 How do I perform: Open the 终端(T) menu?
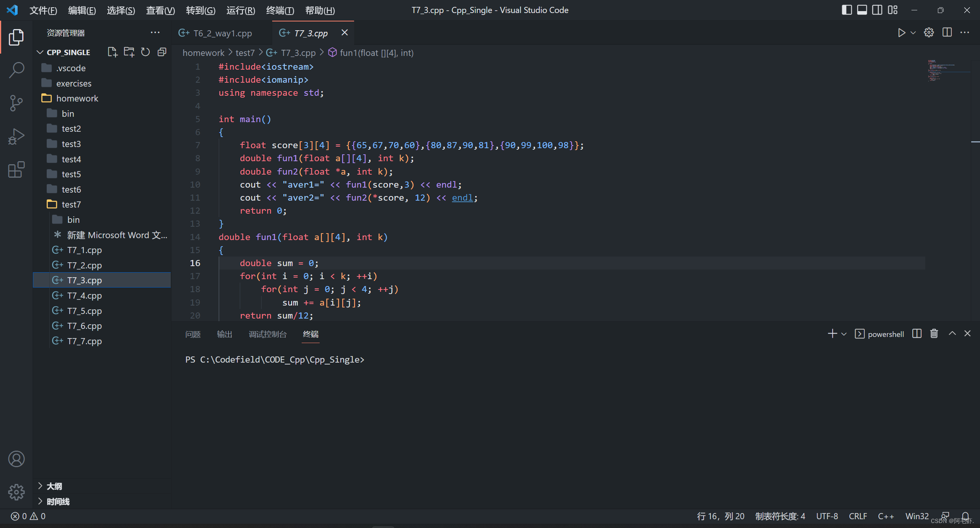tap(280, 10)
